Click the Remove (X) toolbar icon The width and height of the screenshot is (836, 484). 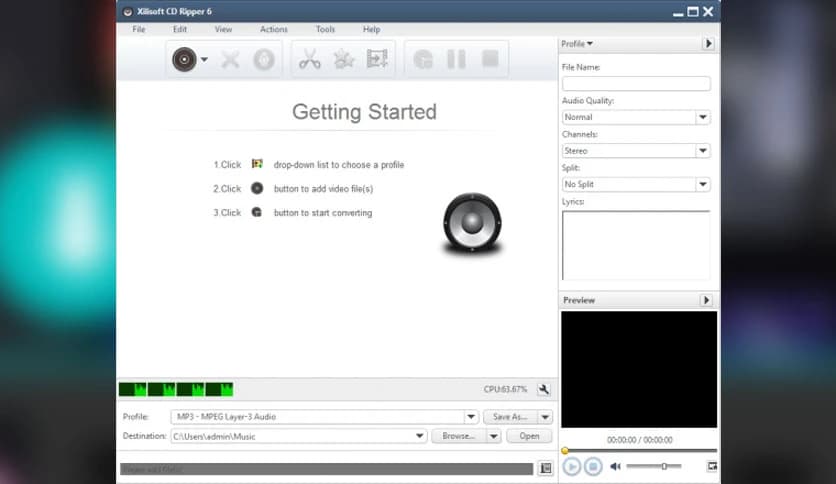point(230,59)
